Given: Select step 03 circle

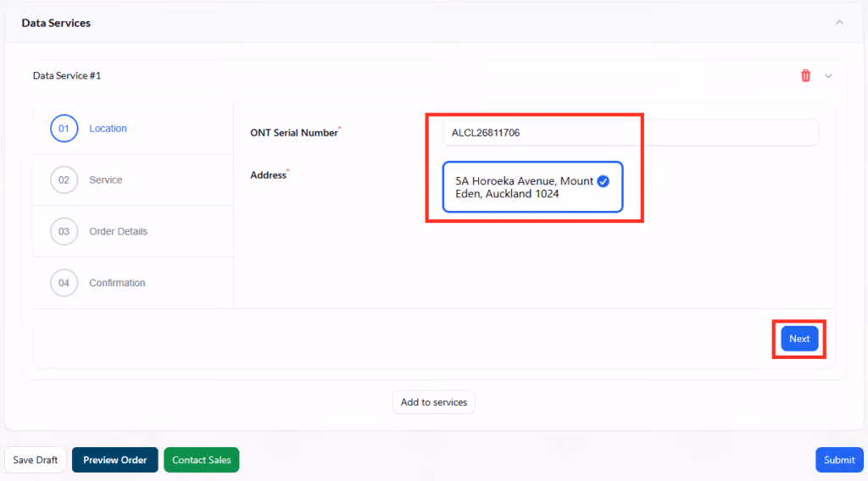Looking at the screenshot, I should (64, 231).
